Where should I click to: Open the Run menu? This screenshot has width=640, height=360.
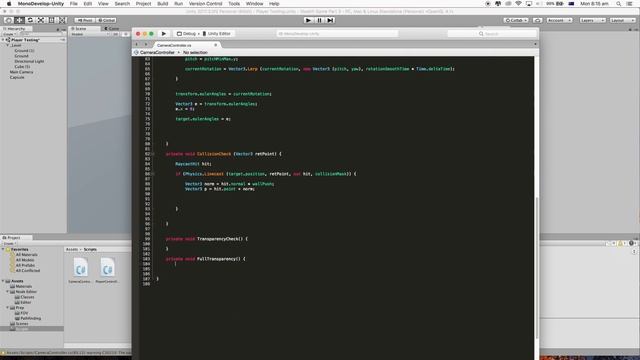178,4
